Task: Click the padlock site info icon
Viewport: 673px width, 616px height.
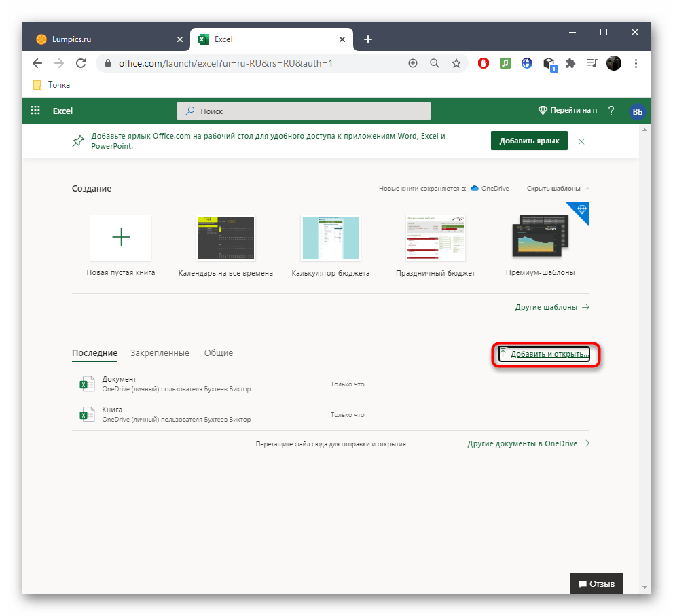Action: (108, 63)
